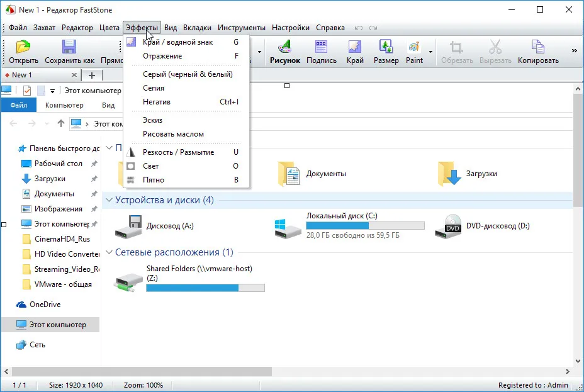Open the Редактор menu
The image size is (584, 392).
[77, 28]
